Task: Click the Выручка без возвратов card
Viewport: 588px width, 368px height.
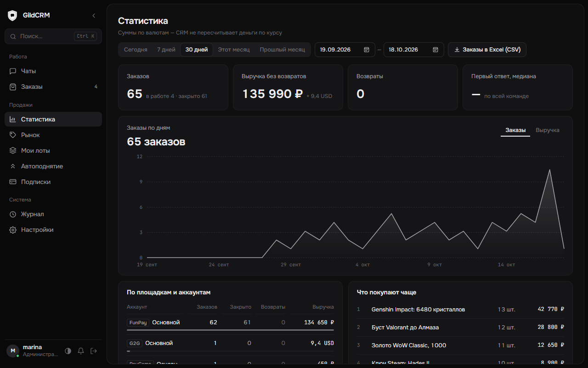Action: [x=288, y=87]
